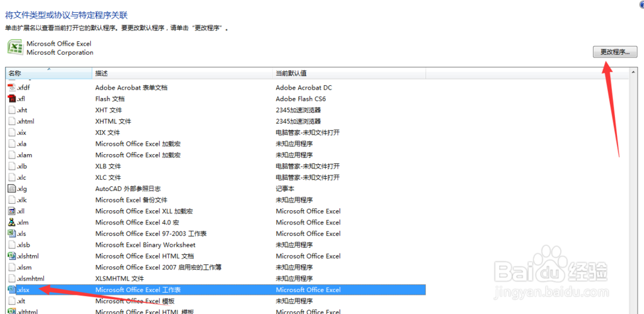Click default value '记事本'

click(x=285, y=189)
